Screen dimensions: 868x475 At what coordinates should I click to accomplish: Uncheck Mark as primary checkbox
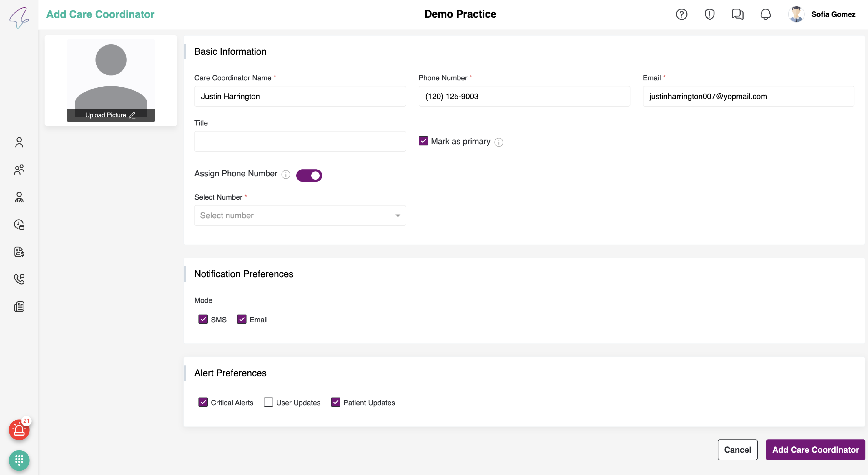[x=423, y=141]
